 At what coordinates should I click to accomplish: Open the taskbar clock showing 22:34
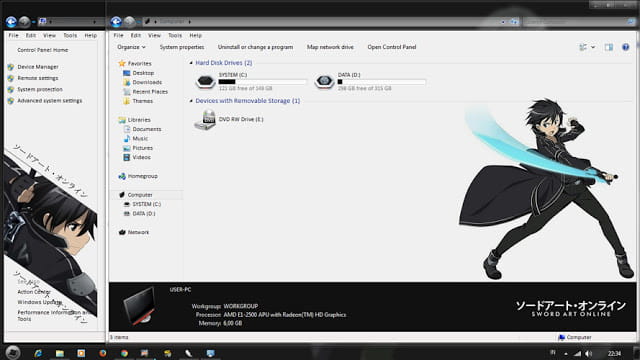(614, 353)
